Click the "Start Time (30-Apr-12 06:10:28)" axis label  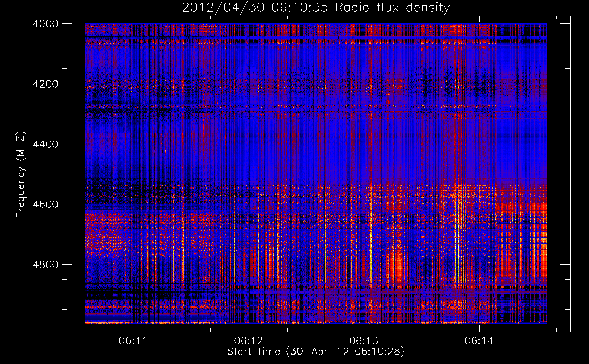[316, 352]
